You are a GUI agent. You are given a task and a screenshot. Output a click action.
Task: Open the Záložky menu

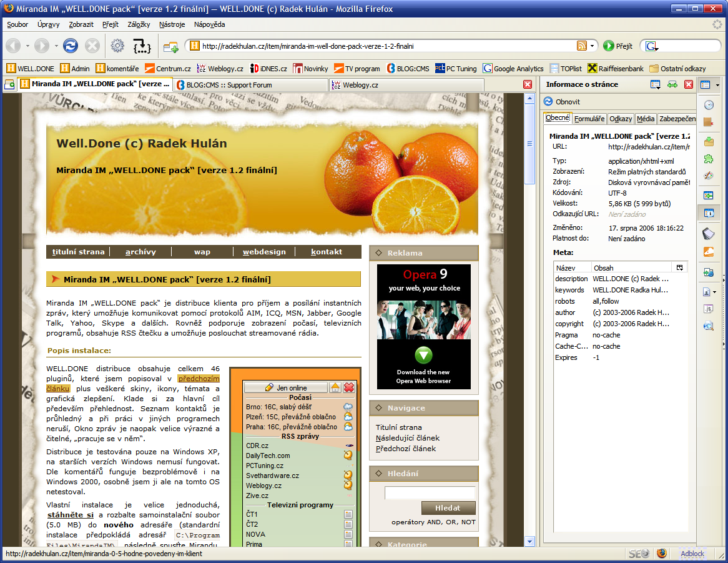click(139, 24)
